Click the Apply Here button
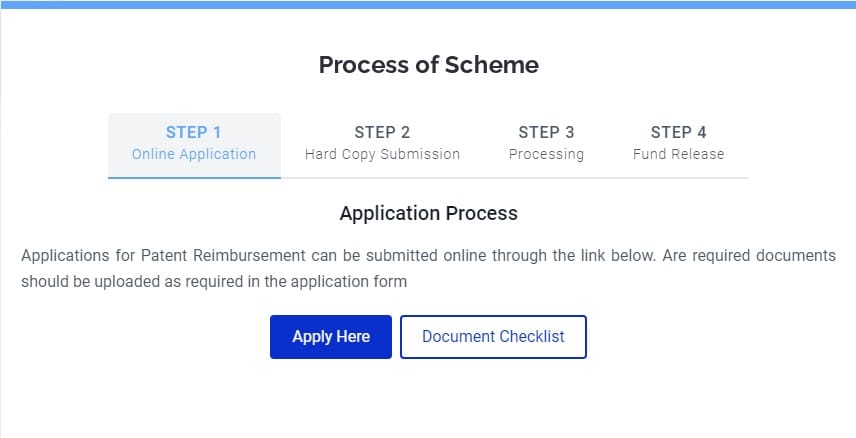 [x=331, y=337]
